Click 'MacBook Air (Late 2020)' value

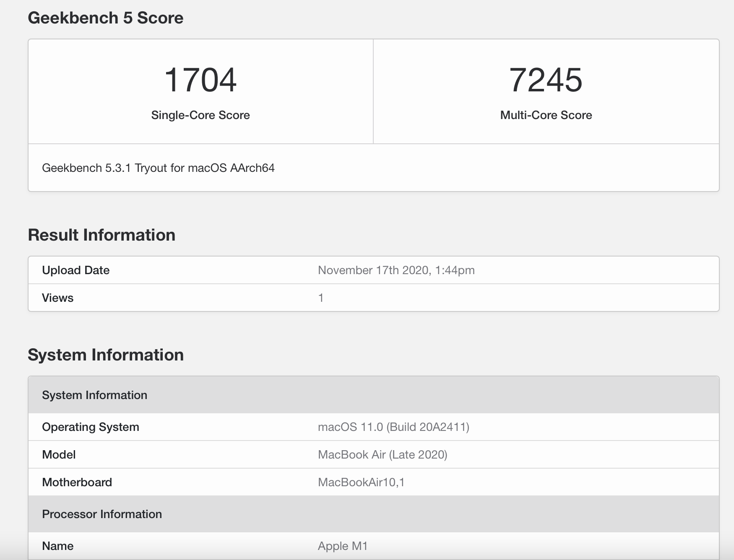(383, 454)
